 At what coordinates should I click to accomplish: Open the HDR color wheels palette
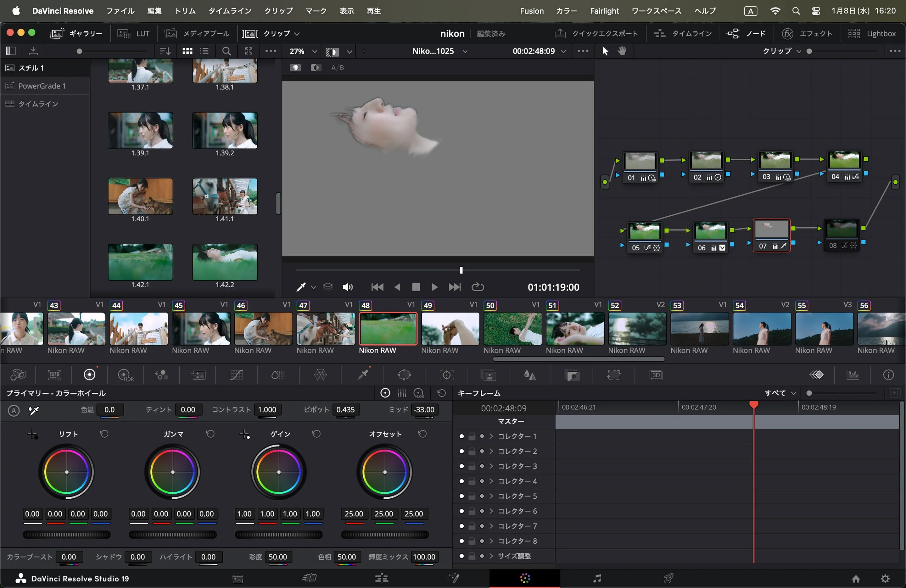126,375
